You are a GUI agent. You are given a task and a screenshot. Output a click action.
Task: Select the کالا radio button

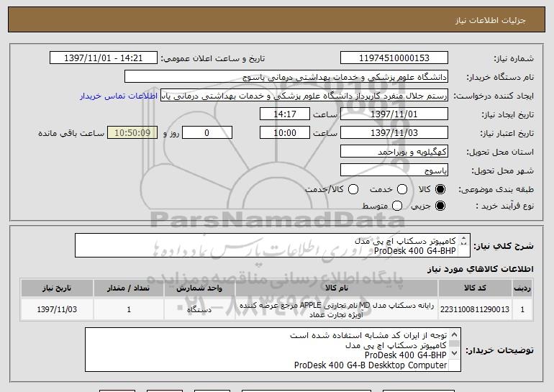440,189
